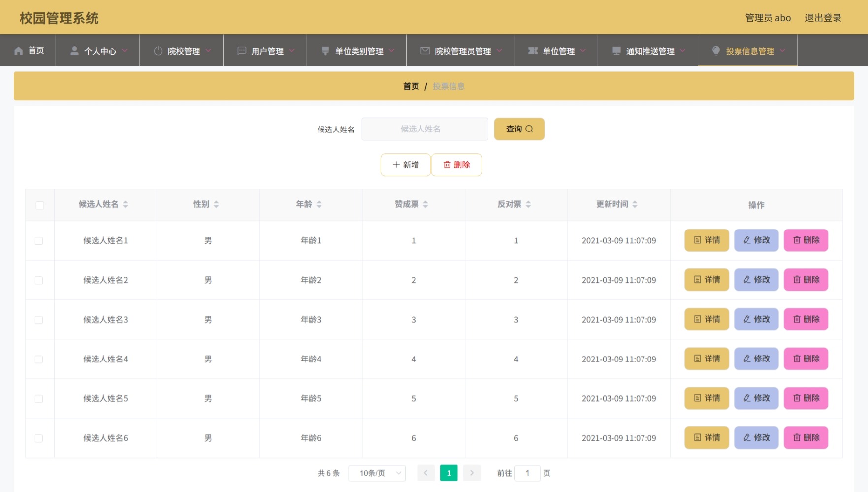Screen dimensions: 868x492
Task: Click the magnifier icon in 查询 button
Action: [529, 129]
